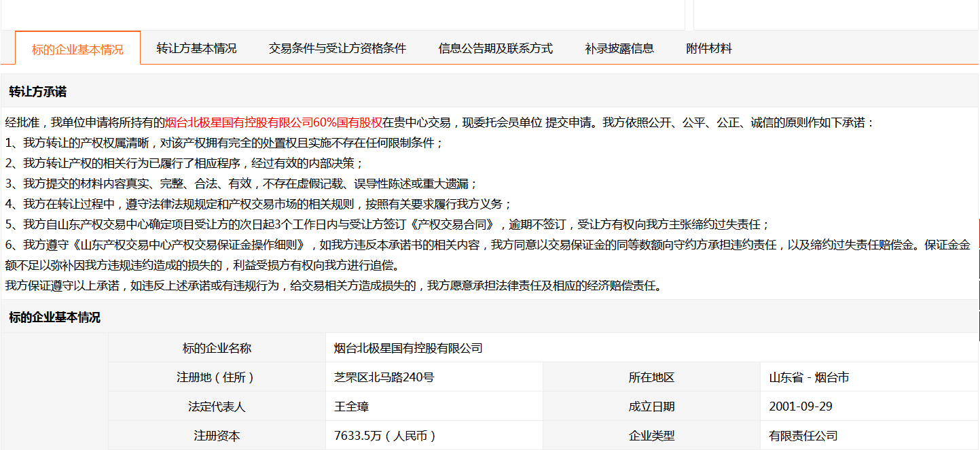The image size is (980, 450).
Task: Click the 企业类型 label cell
Action: tap(651, 436)
